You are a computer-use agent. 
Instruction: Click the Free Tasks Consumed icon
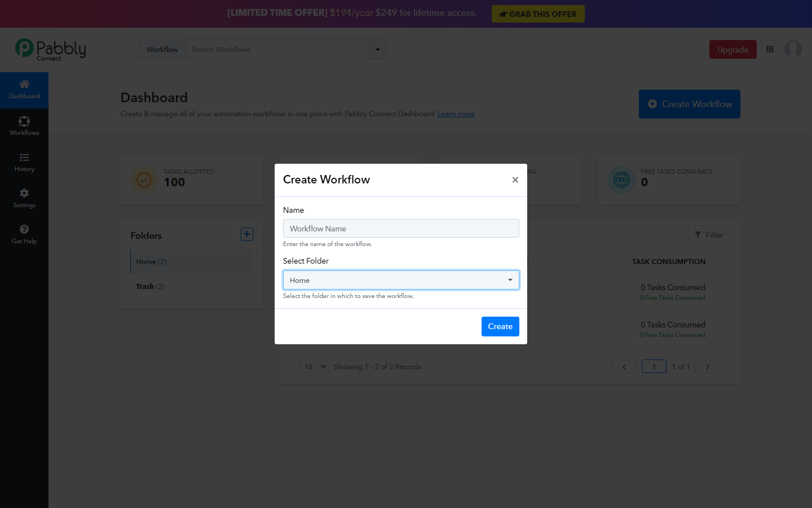pyautogui.click(x=621, y=180)
